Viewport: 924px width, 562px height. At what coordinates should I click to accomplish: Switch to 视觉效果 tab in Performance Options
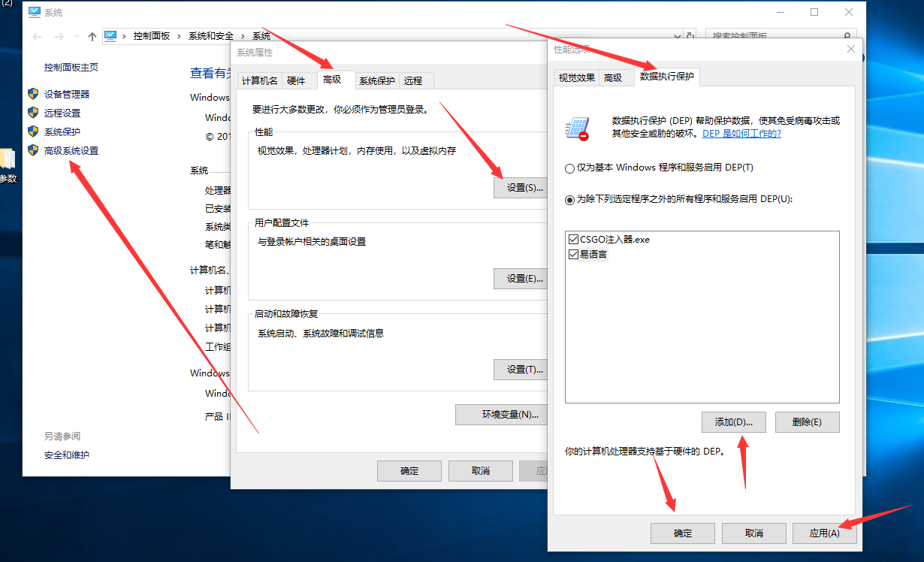click(x=576, y=77)
